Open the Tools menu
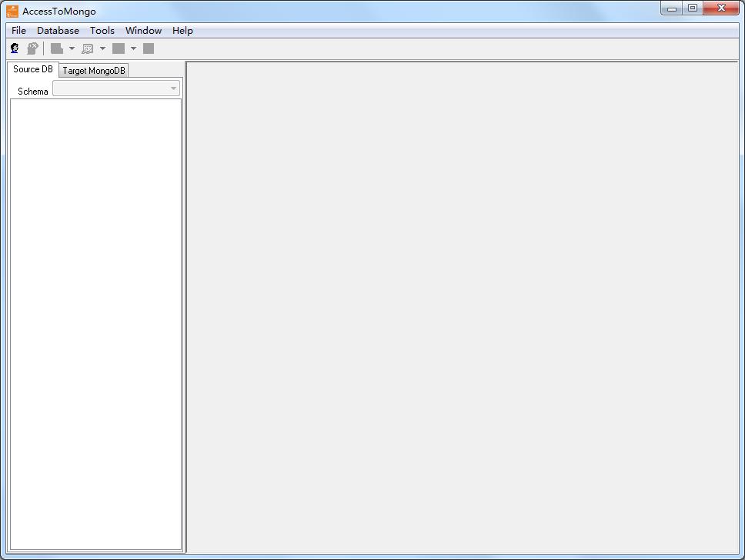Viewport: 745px width, 560px height. [102, 31]
